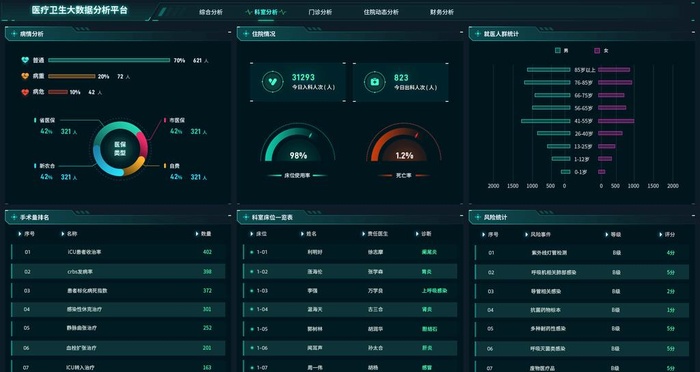The height and width of the screenshot is (372, 700).
Task: Select bed row 1-03 李强
Action: click(x=350, y=291)
